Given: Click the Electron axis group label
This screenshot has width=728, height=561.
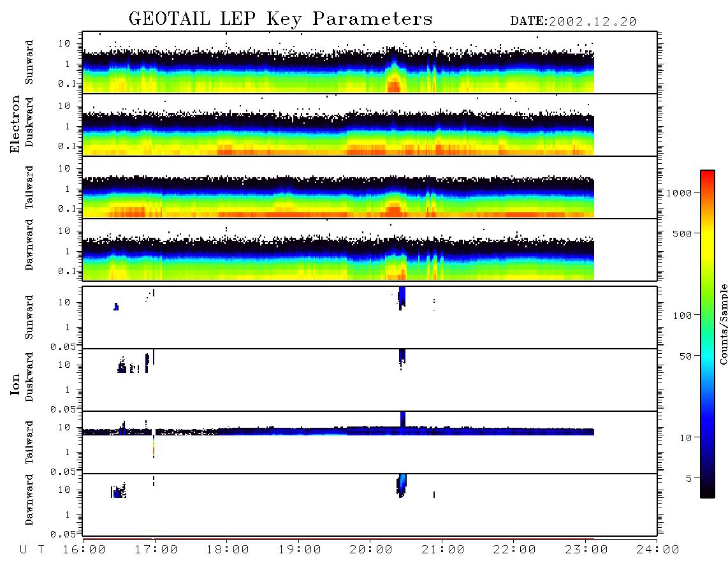Looking at the screenshot, I should (15, 124).
